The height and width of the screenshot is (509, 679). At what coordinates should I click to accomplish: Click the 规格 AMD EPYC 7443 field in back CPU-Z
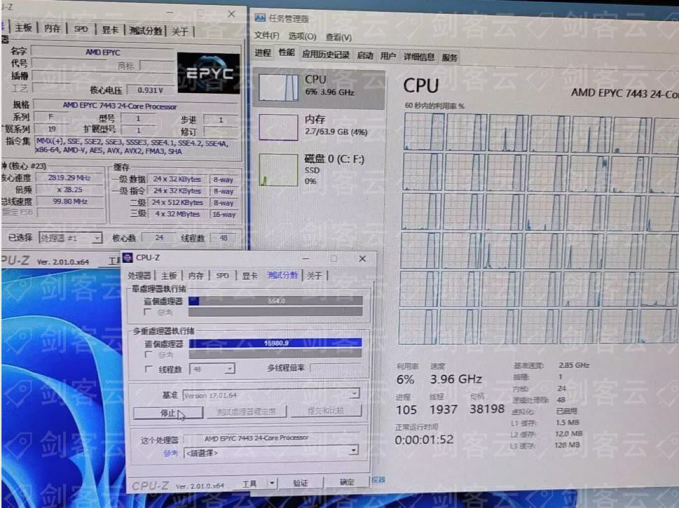pos(135,106)
